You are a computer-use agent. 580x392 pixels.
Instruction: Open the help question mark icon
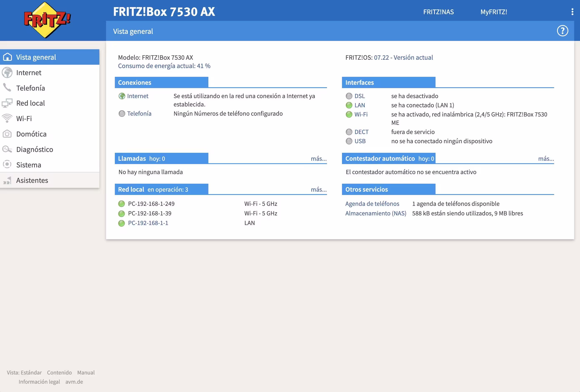562,31
